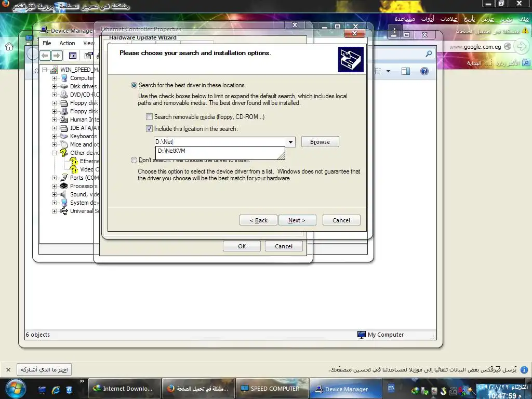Expand the Keyboards tree node
Viewport: 532px width, 399px height.
tap(54, 136)
